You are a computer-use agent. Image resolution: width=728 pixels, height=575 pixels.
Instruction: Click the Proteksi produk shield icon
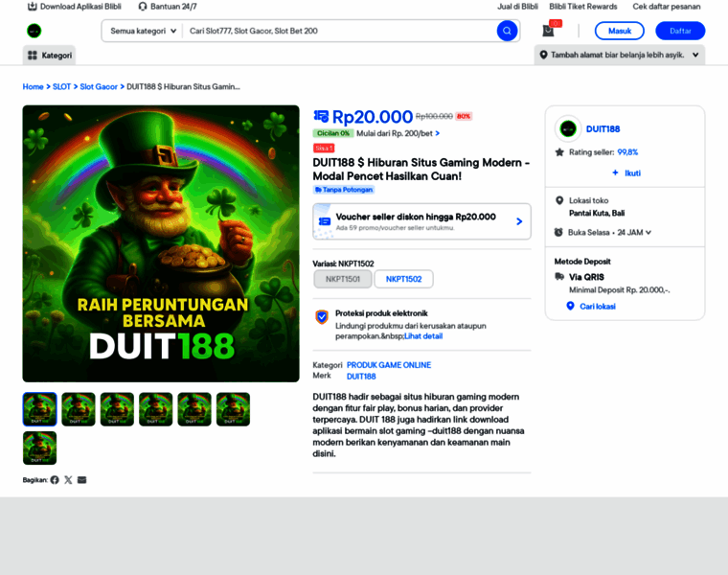tap(322, 317)
